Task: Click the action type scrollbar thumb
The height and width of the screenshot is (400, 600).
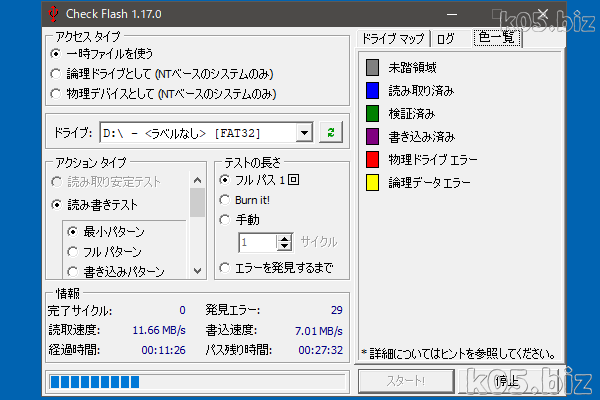Action: coord(197,202)
